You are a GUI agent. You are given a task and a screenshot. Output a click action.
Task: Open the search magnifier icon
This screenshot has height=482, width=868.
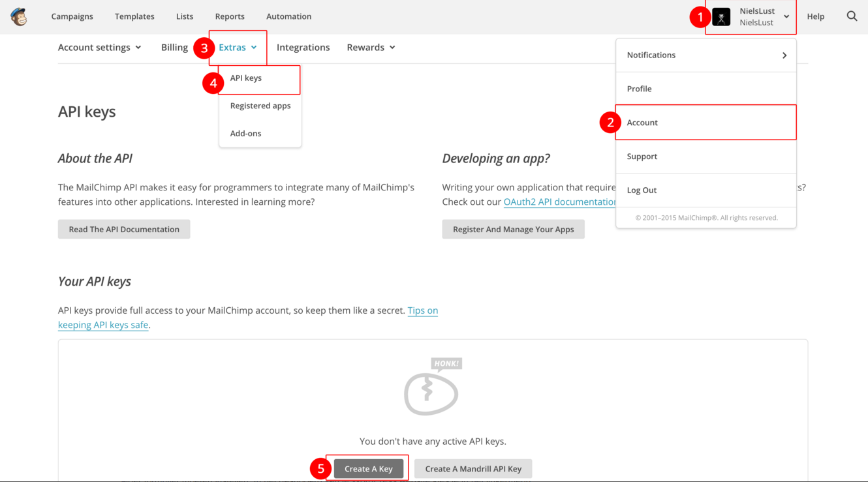tap(852, 16)
